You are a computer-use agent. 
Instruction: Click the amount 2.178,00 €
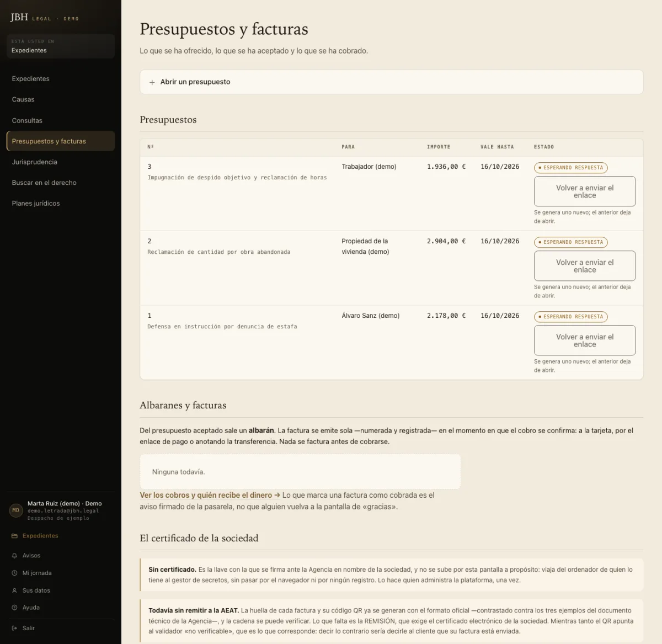point(446,316)
